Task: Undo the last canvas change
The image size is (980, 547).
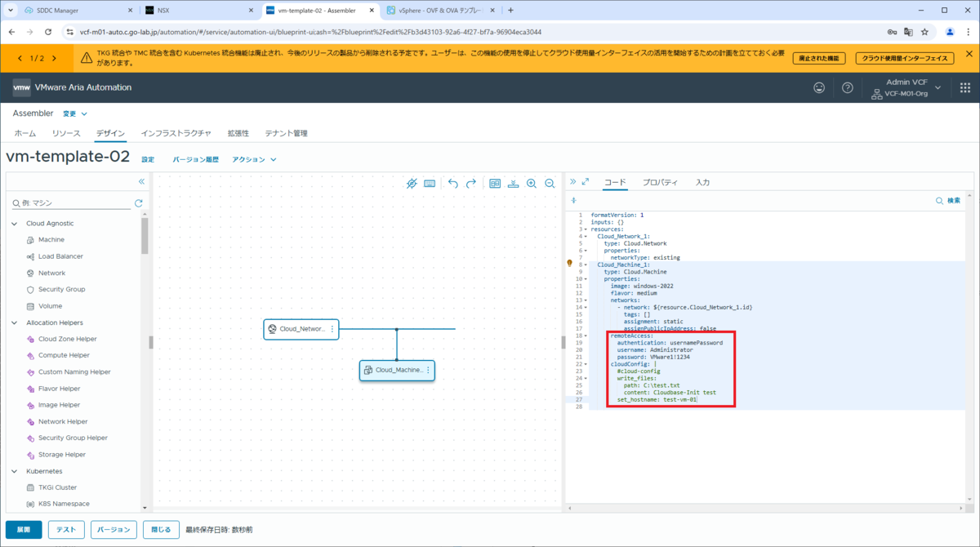Action: (453, 184)
